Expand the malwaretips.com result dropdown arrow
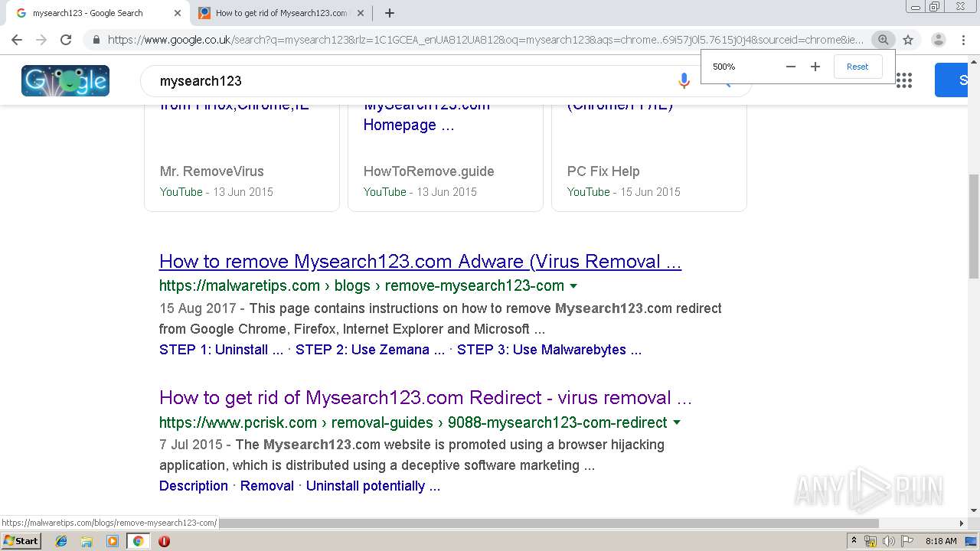This screenshot has height=551, width=980. pos(573,286)
